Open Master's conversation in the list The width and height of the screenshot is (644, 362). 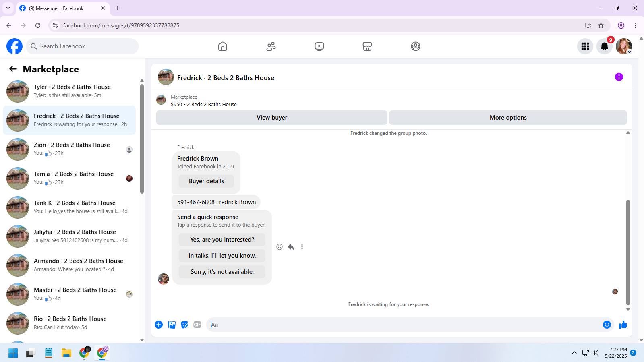tap(69, 294)
